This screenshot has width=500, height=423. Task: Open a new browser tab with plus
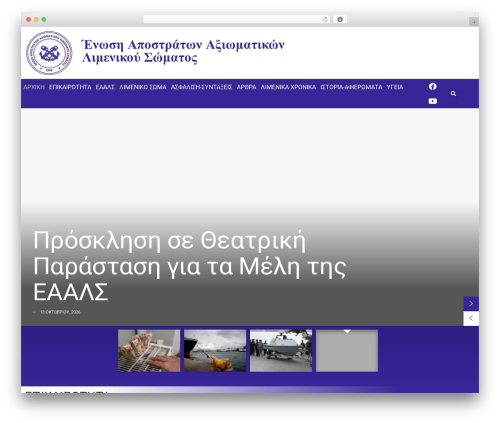pos(474,22)
